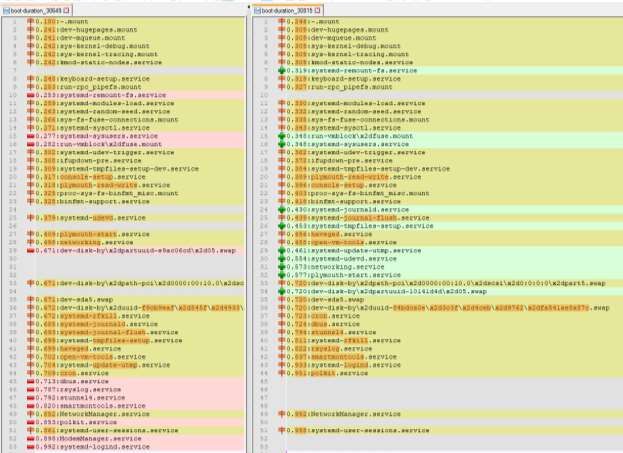Select right line smartmontools.service

[341, 357]
